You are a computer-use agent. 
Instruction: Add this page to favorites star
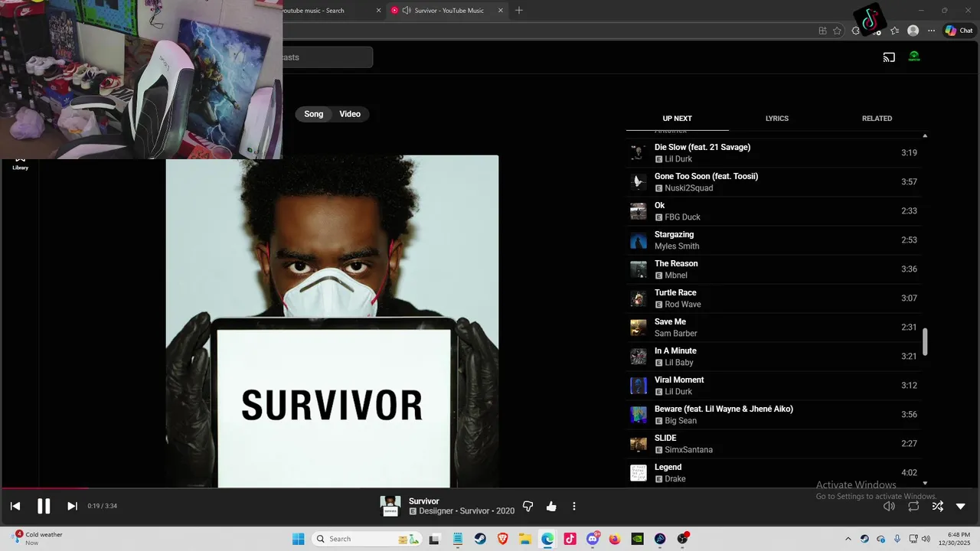[x=837, y=31]
